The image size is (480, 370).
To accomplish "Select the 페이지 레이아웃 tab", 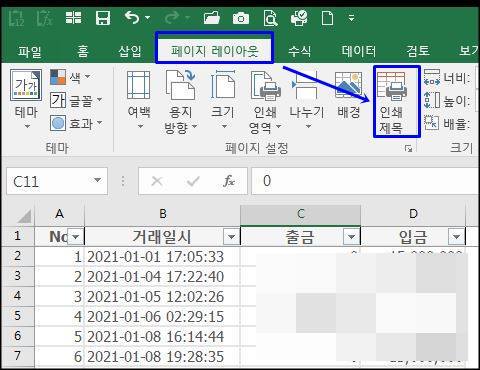I will (x=214, y=51).
